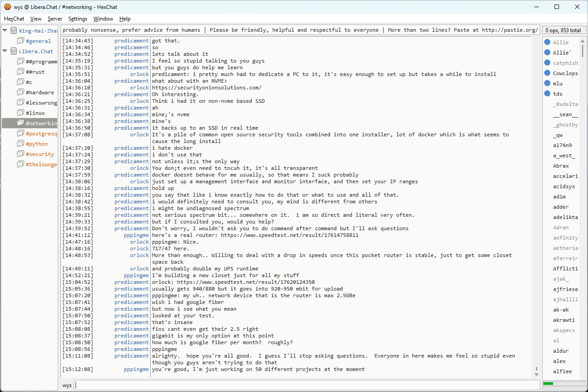Viewport: 588px width, 392px height.
Task: Click the channel icon next to #python
Action: 21,143
